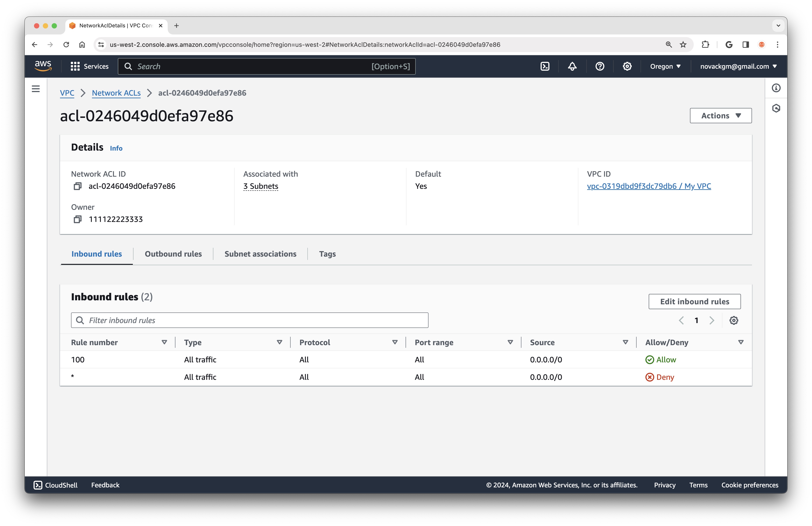Open the vpc-0319dbd9f3dc79db6 / My VPC link
The image size is (812, 526).
(x=648, y=186)
